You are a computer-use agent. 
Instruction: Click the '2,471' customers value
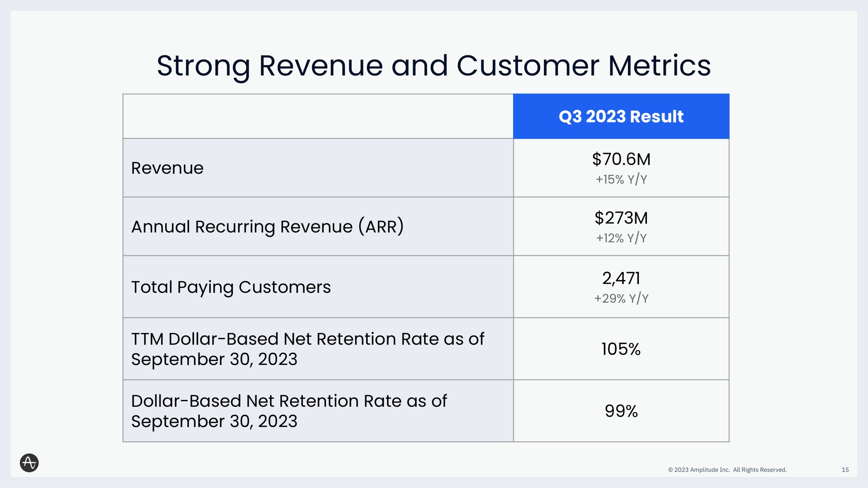pyautogui.click(x=621, y=278)
